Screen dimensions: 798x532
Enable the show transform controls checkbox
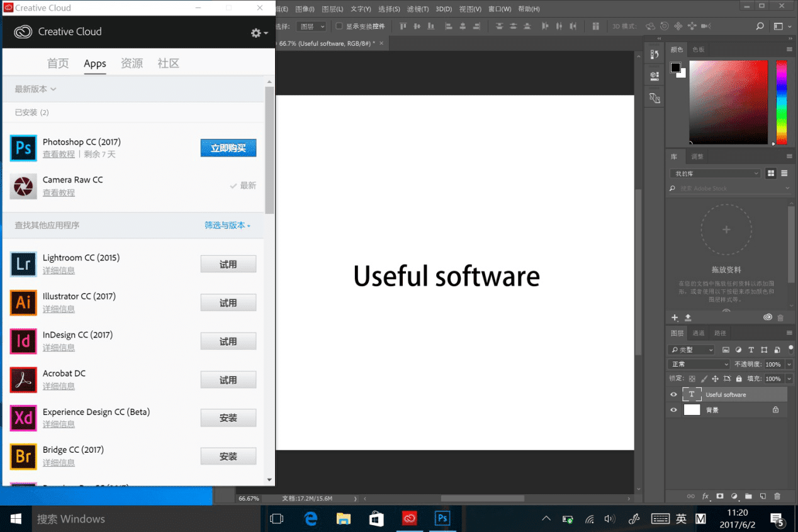click(x=339, y=26)
